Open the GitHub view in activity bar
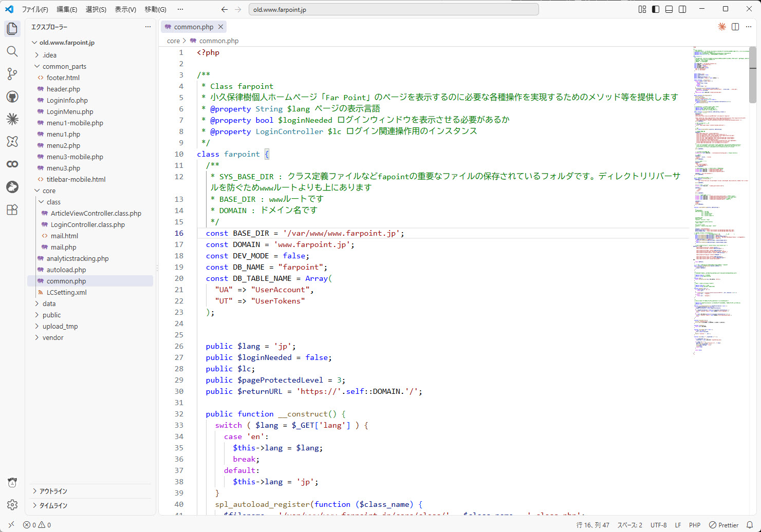Screen dimensions: 761x532 pyautogui.click(x=12, y=97)
